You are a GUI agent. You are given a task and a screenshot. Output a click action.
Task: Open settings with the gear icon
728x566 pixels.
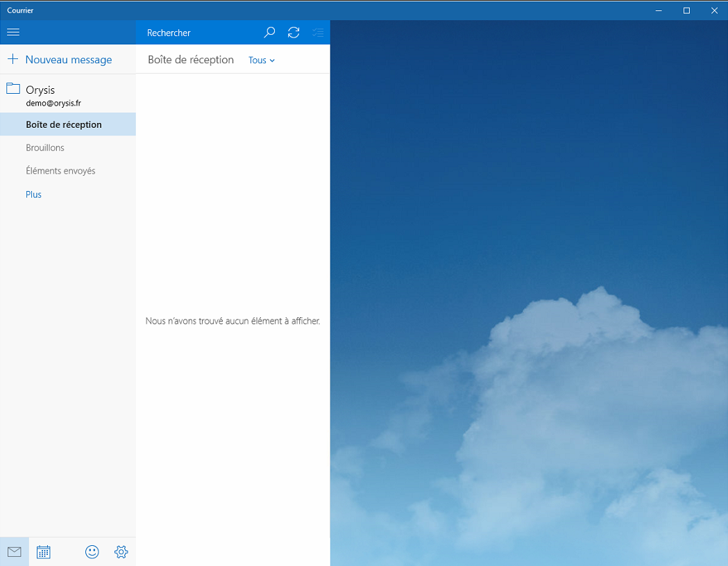(x=121, y=552)
